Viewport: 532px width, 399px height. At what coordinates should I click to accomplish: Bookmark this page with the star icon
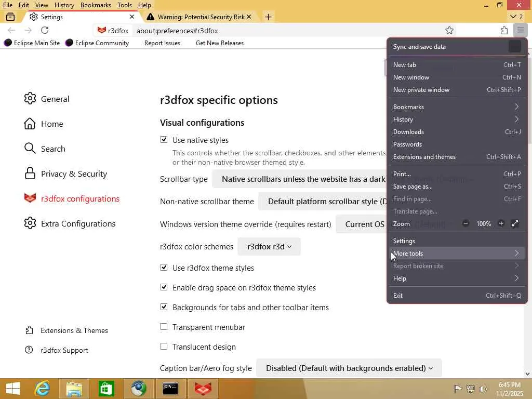point(449,31)
